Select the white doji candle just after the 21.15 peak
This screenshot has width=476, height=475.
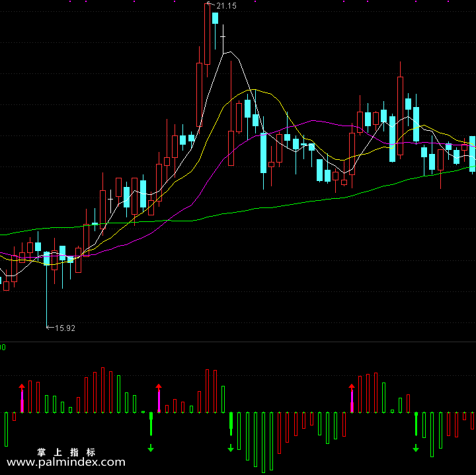pyautogui.click(x=223, y=40)
